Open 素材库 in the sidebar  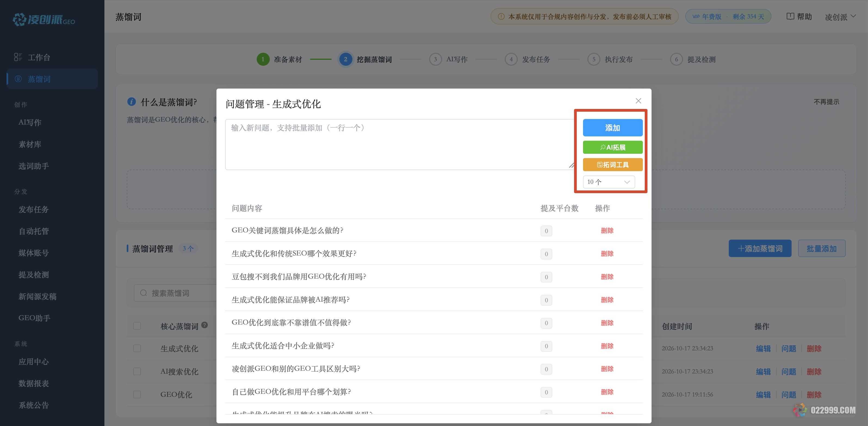[30, 144]
